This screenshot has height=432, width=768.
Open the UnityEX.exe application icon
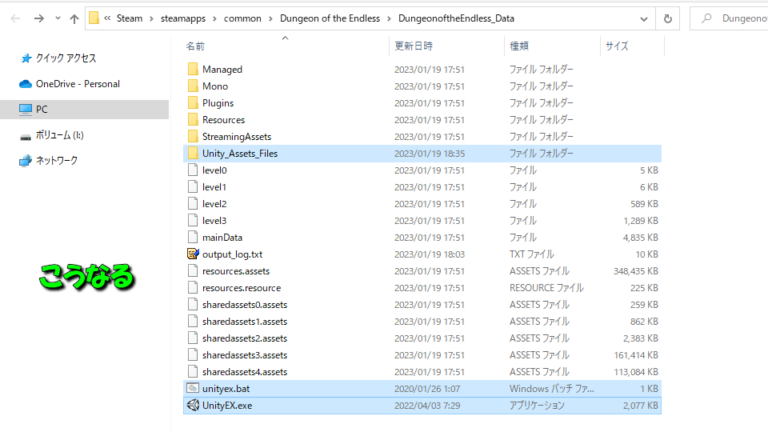193,405
